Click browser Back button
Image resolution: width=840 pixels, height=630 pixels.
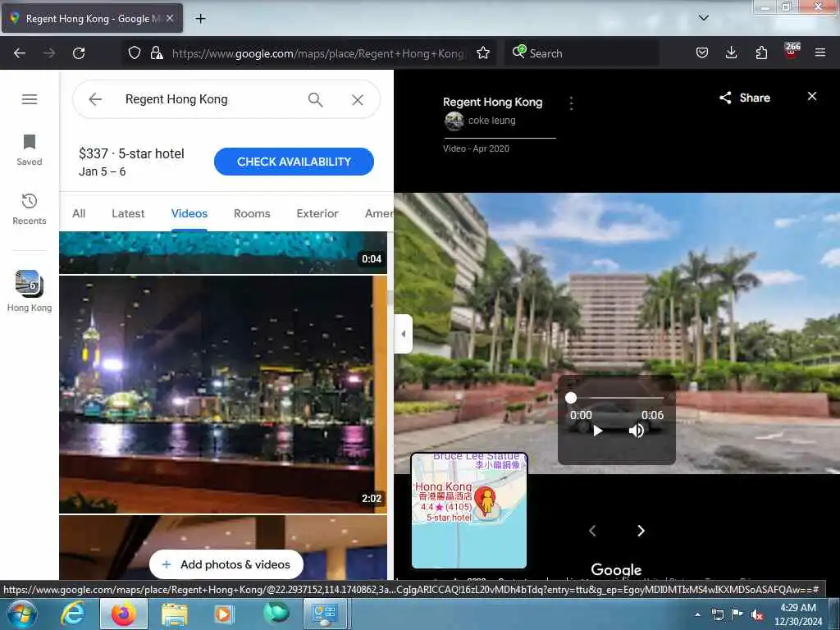coord(20,53)
